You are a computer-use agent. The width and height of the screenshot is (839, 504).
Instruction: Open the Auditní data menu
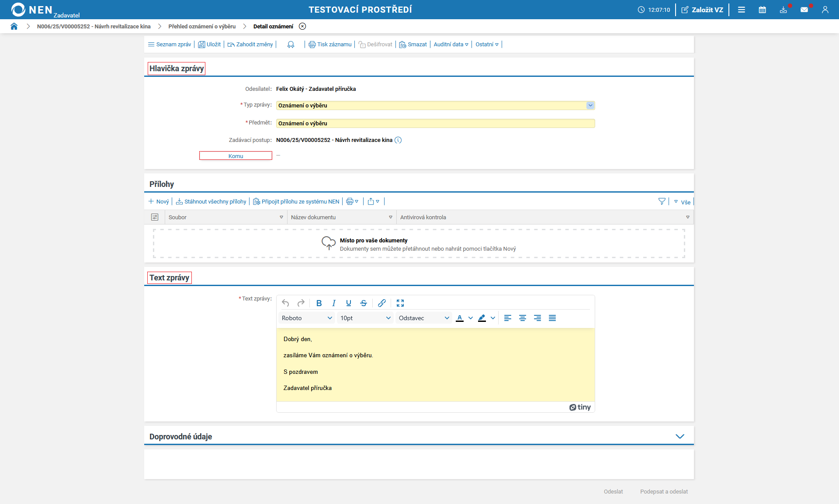[451, 45]
